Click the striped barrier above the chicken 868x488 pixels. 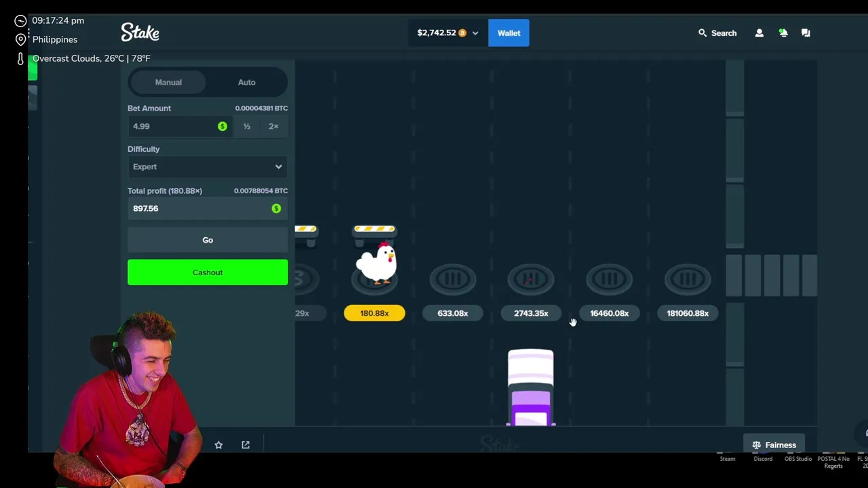coord(374,229)
